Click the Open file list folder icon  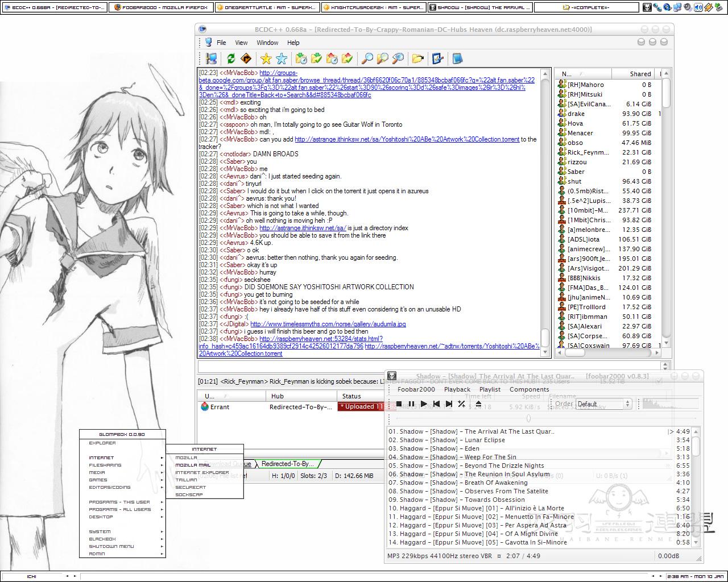point(418,58)
